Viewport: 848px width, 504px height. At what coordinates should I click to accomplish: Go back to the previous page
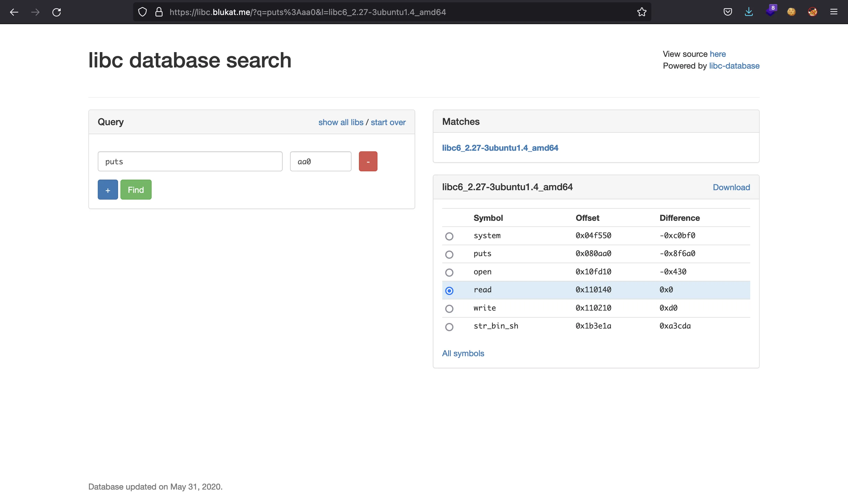[x=14, y=12]
